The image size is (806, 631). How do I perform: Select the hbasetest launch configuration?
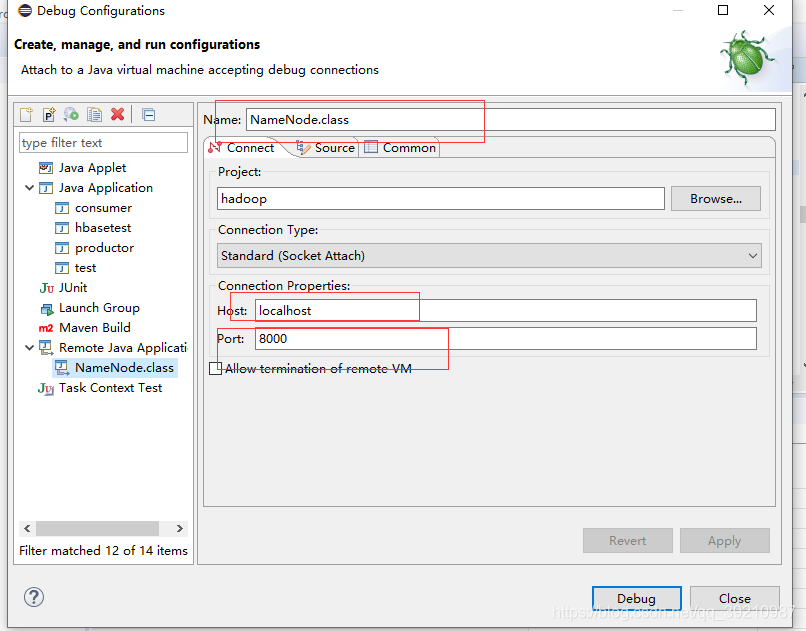point(103,228)
